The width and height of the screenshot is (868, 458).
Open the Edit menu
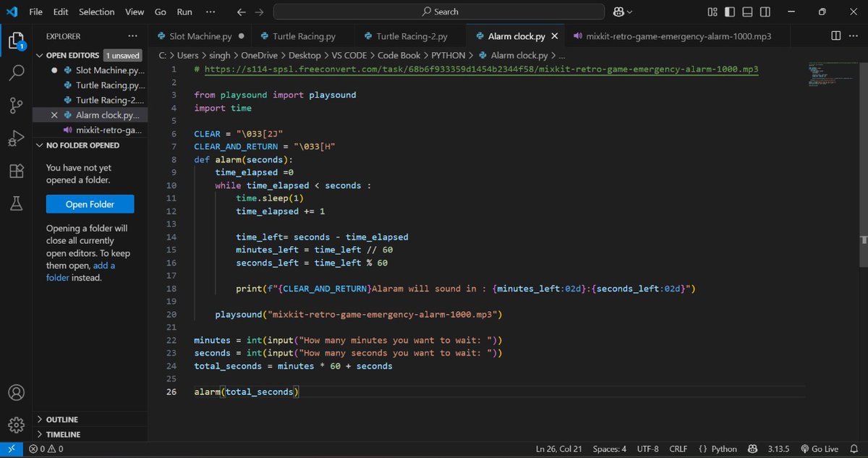(x=61, y=12)
